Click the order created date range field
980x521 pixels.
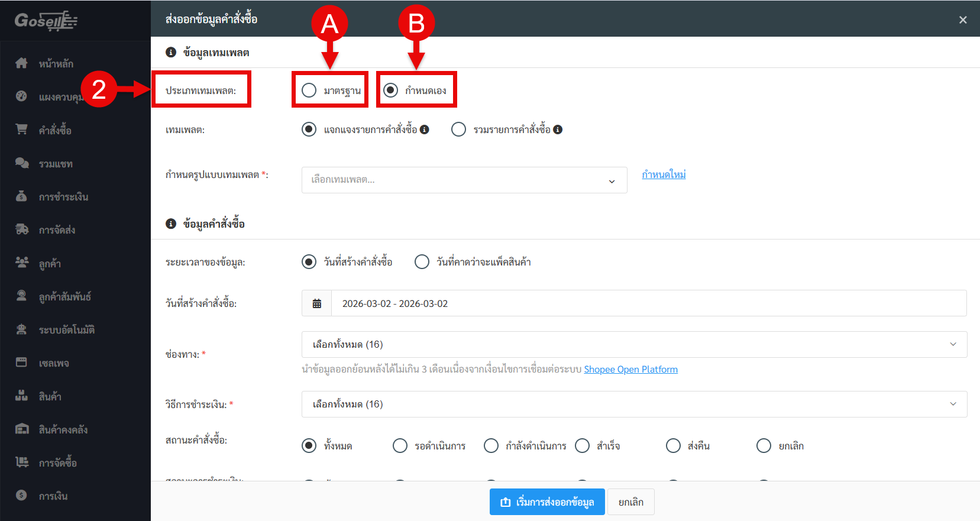click(648, 303)
